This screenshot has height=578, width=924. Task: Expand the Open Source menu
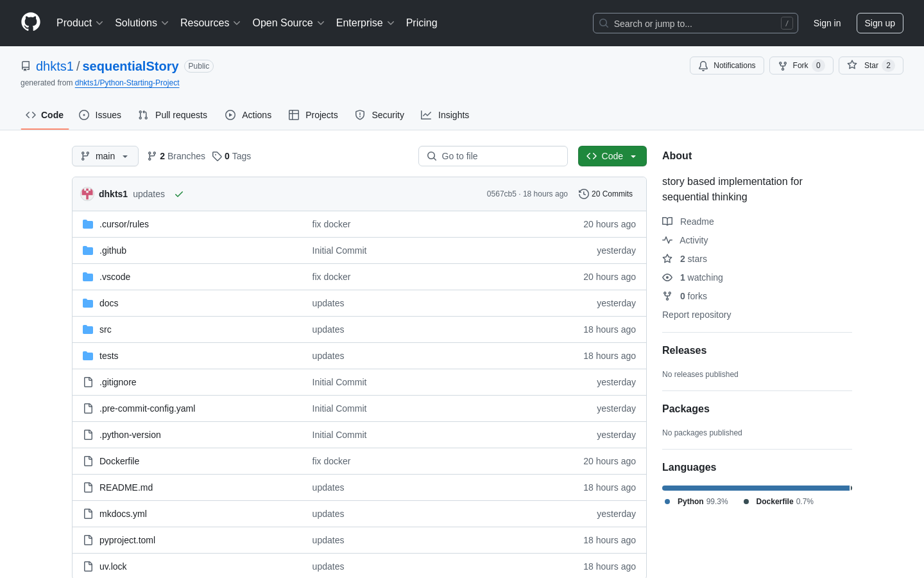point(289,23)
